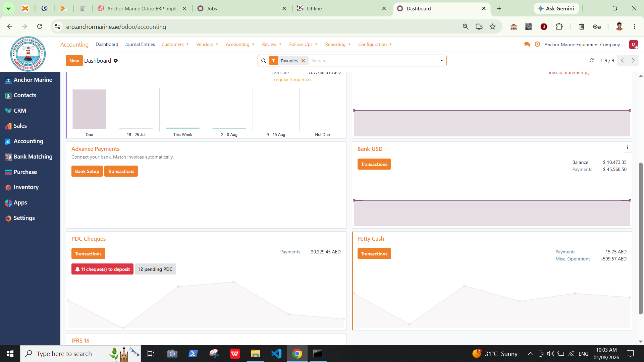Click Accounting app title in navbar

tap(74, 45)
